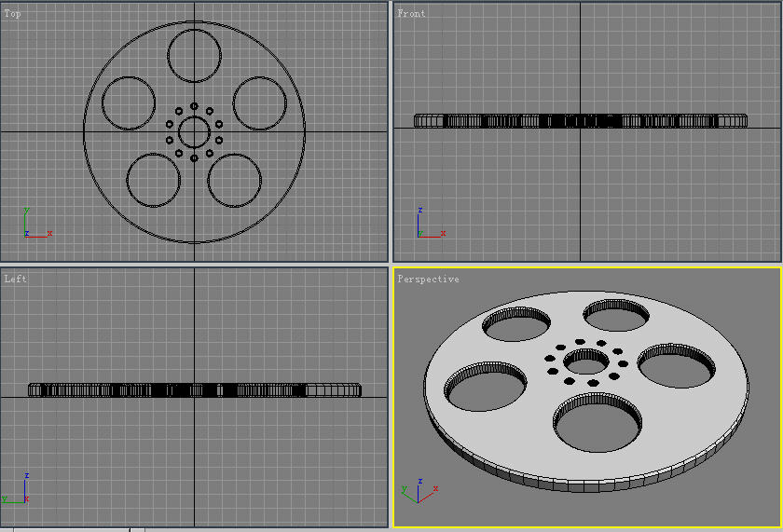The image size is (783, 532).
Task: Select the nearest large hole in Perspective view
Action: coord(598,425)
